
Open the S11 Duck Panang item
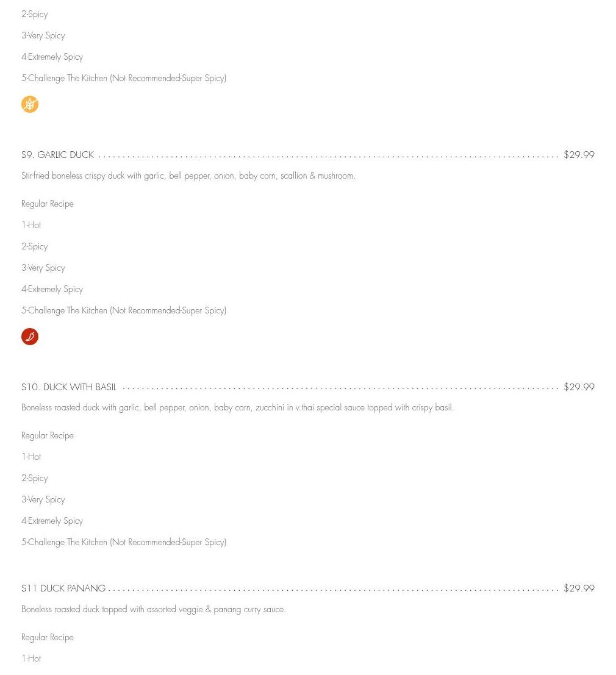point(63,588)
